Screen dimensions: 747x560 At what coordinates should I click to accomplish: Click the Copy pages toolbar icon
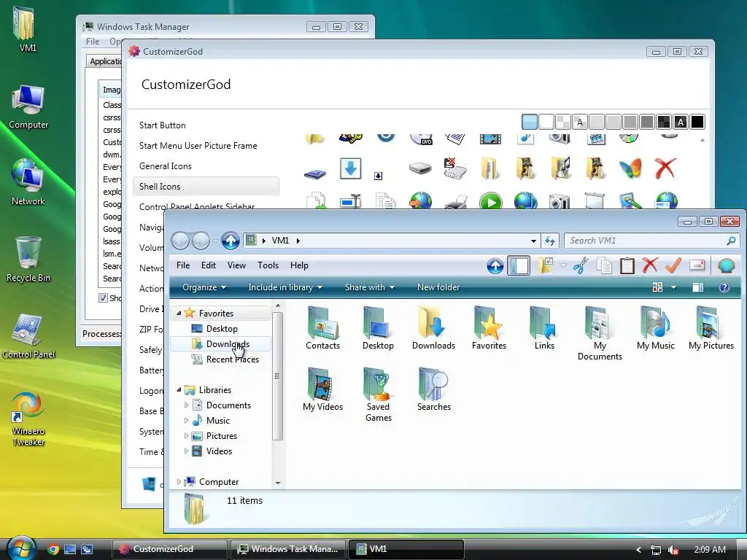(604, 265)
